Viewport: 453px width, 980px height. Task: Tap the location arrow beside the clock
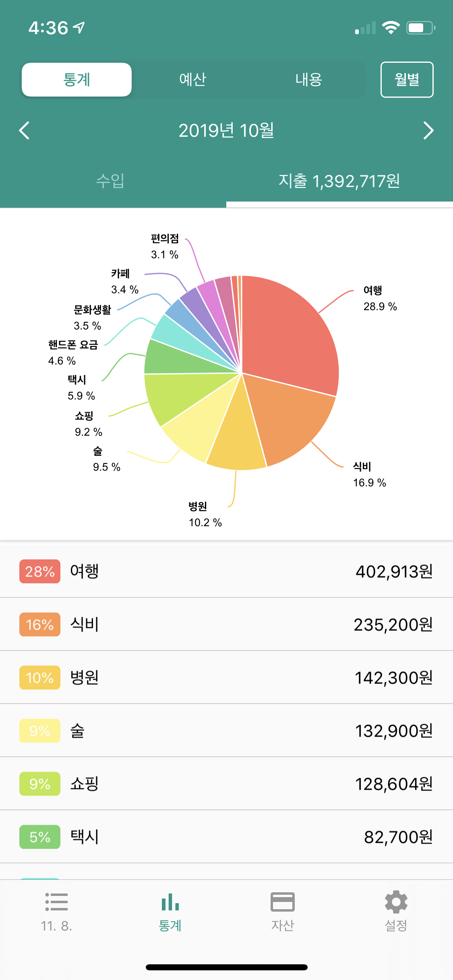pos(79,28)
